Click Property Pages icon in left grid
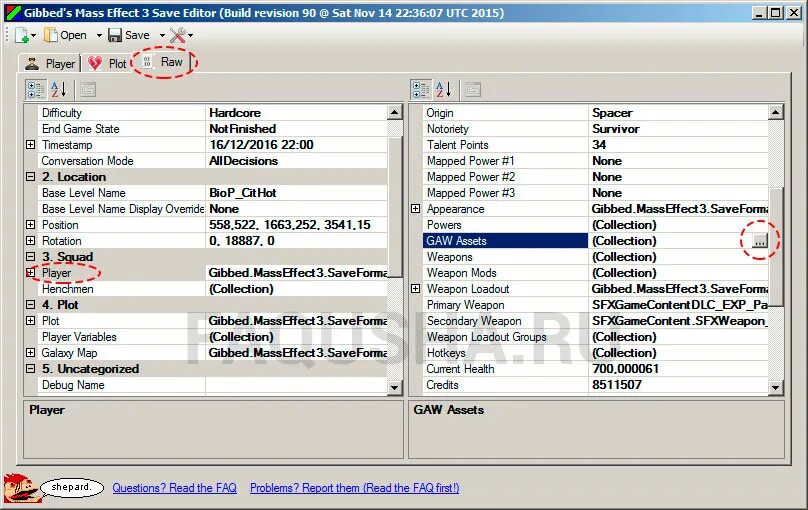The height and width of the screenshot is (510, 808). tap(88, 90)
